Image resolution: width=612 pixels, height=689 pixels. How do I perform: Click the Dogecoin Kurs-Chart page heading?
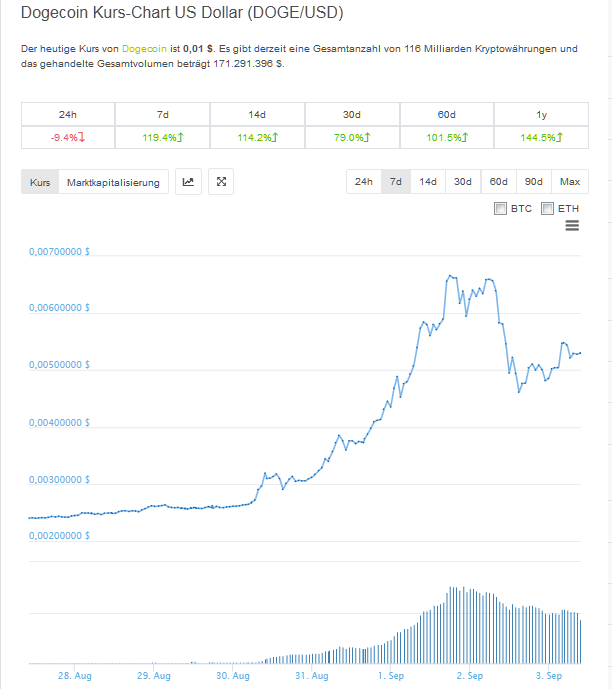[182, 13]
